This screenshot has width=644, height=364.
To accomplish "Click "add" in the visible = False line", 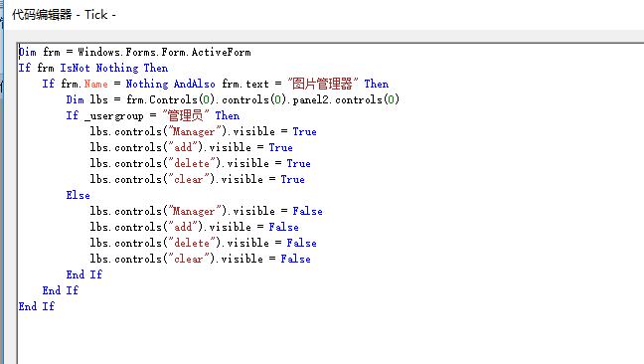I will pyautogui.click(x=183, y=227).
